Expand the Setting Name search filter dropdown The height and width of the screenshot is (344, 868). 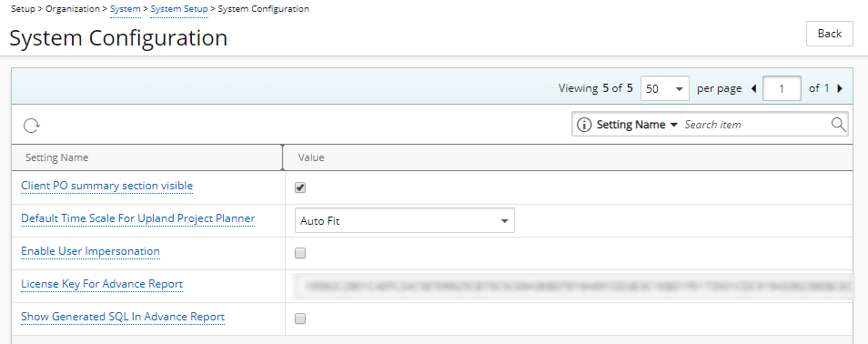[x=637, y=126]
